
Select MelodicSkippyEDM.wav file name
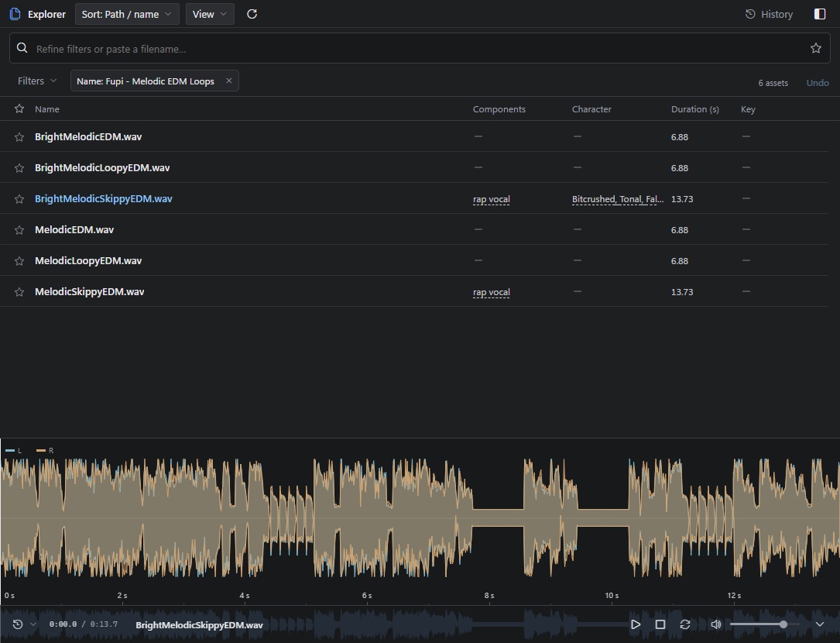point(90,292)
